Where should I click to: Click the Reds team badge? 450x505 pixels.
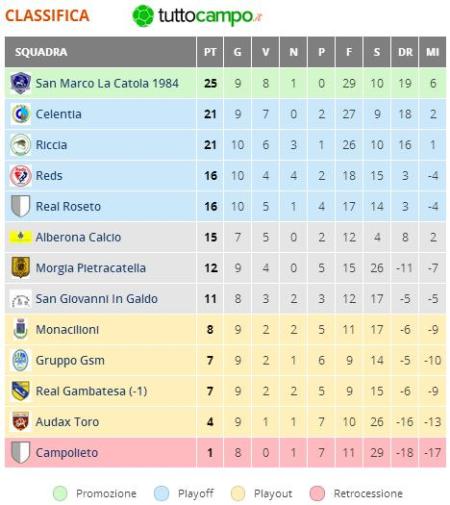click(x=21, y=176)
